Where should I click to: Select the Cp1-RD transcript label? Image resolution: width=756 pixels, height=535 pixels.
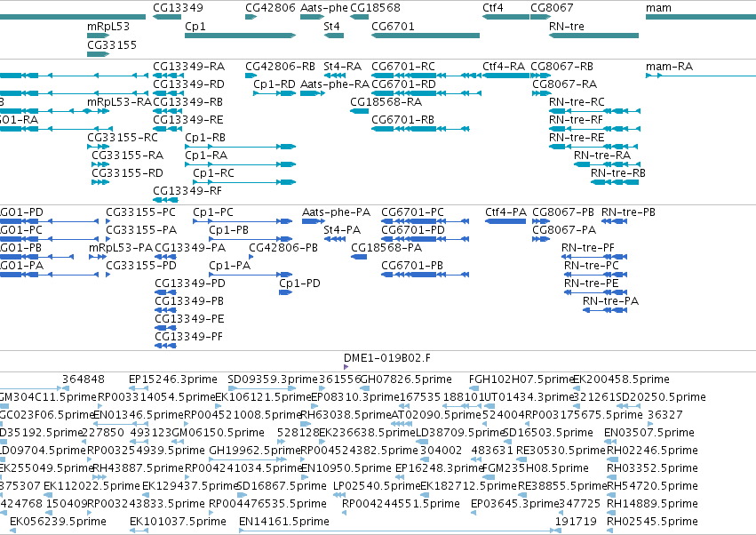[275, 84]
